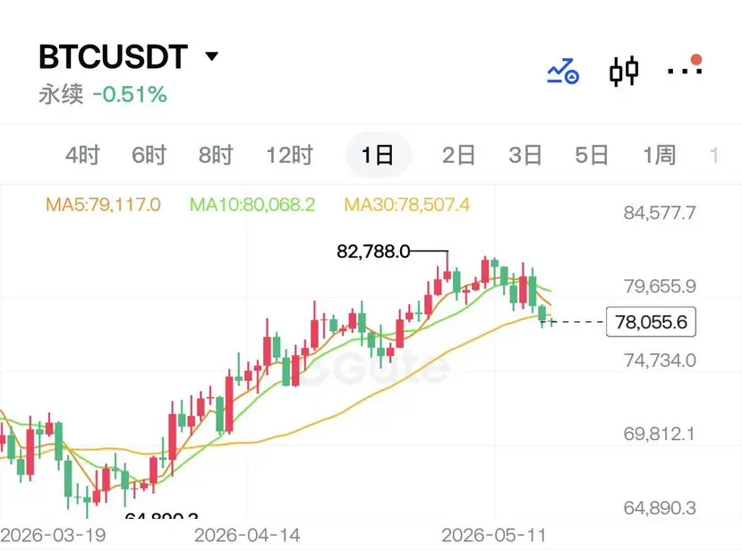The image size is (742, 560).
Task: Select the 8时 timeframe tab
Action: pyautogui.click(x=216, y=155)
